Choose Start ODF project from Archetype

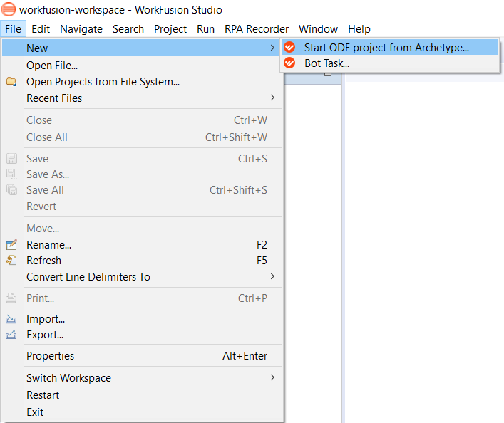click(390, 47)
